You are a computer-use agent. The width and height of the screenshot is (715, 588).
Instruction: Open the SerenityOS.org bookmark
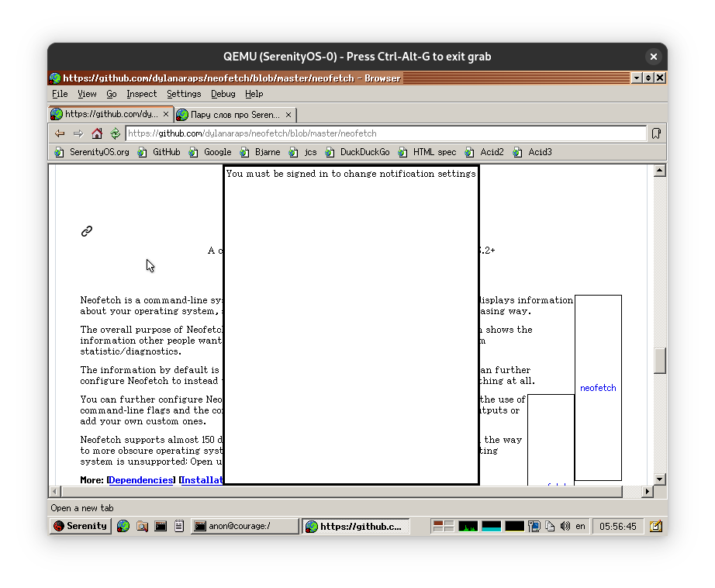click(92, 152)
